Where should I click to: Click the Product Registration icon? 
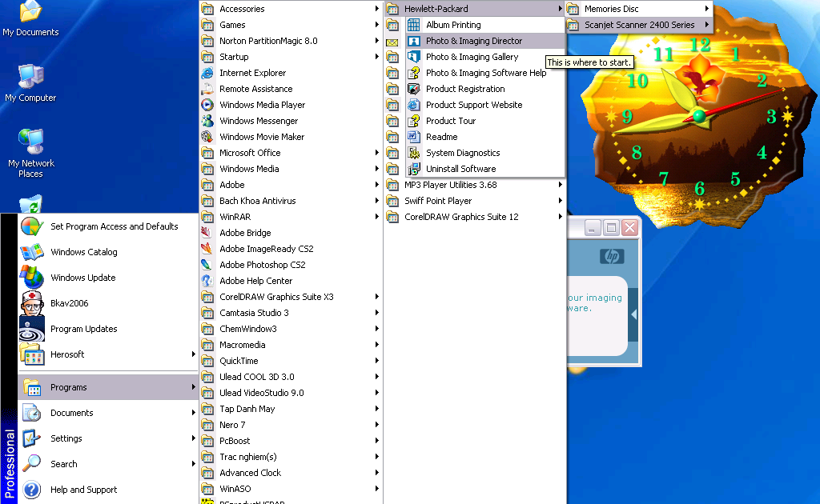tap(414, 89)
